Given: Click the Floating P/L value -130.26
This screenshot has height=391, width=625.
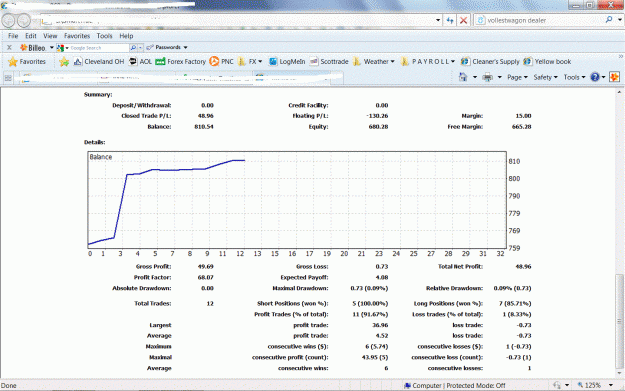Looking at the screenshot, I should click(377, 116).
